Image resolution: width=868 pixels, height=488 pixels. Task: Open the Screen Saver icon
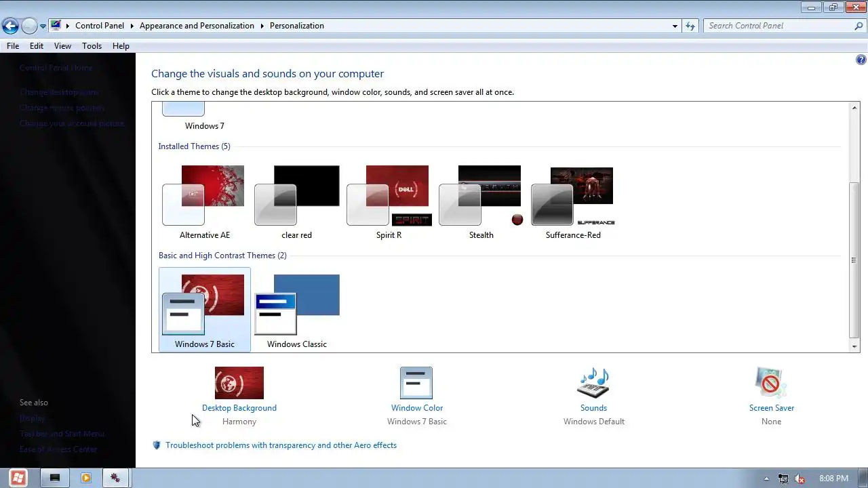point(771,383)
